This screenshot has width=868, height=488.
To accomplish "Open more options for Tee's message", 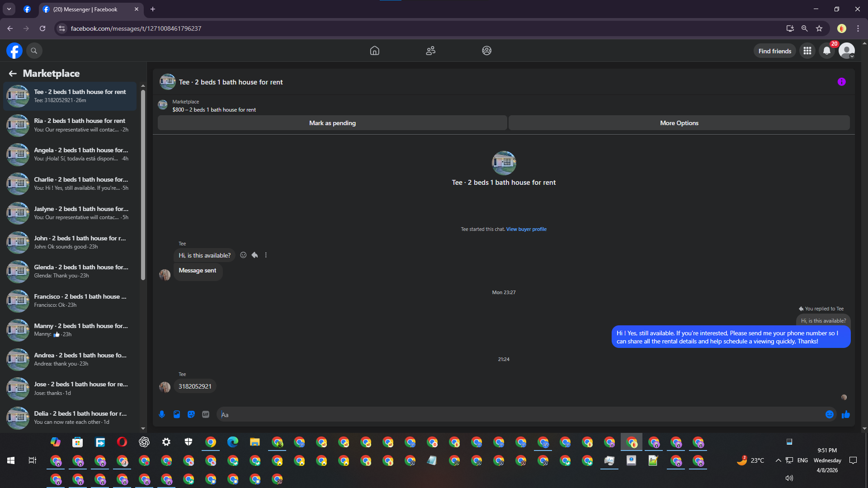I will click(x=266, y=255).
